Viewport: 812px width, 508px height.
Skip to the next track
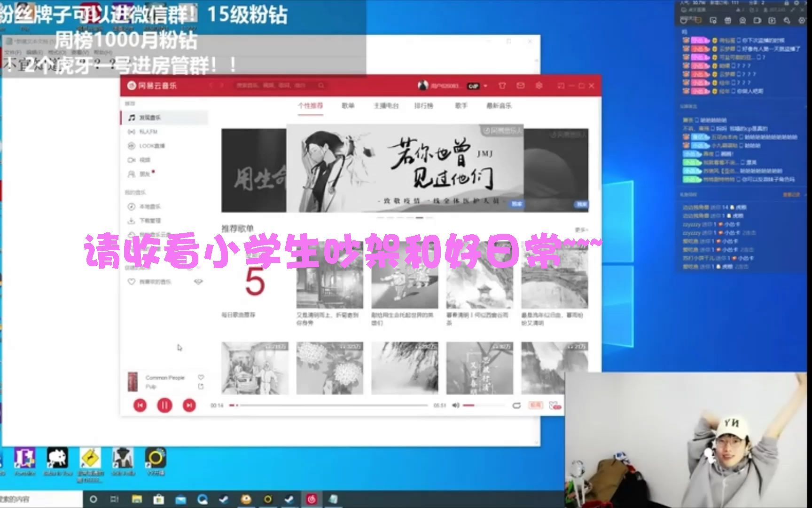tap(189, 405)
